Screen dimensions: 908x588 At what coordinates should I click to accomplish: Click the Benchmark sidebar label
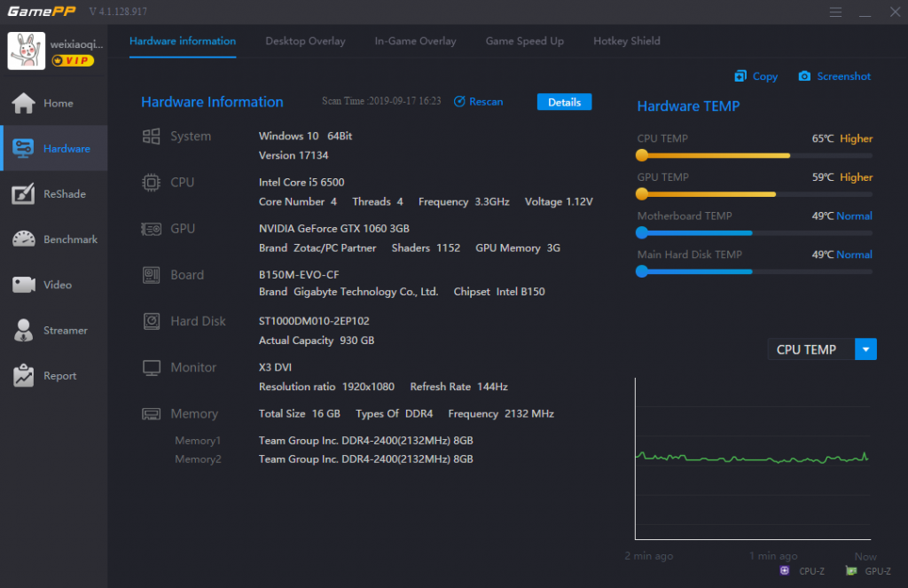pos(71,239)
